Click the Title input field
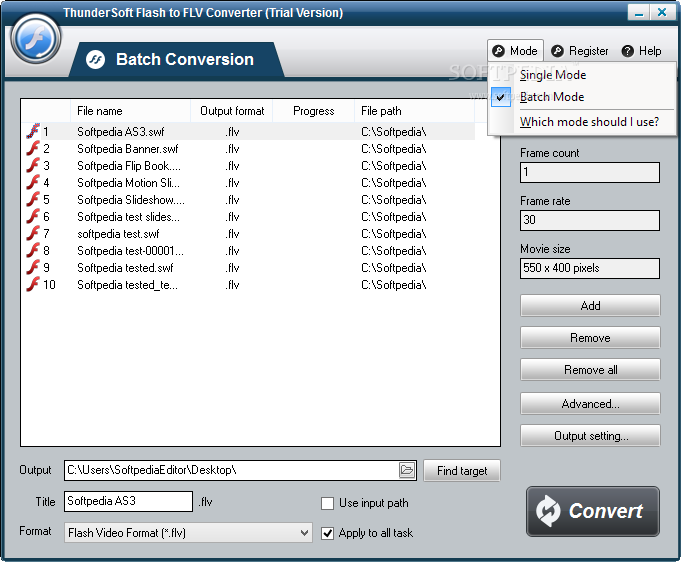Viewport: 681px width, 562px height. [129, 501]
